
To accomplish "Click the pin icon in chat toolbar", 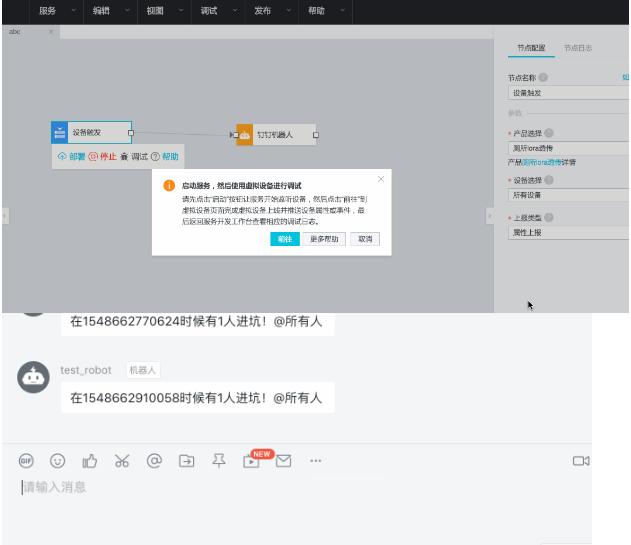I will coord(219,461).
